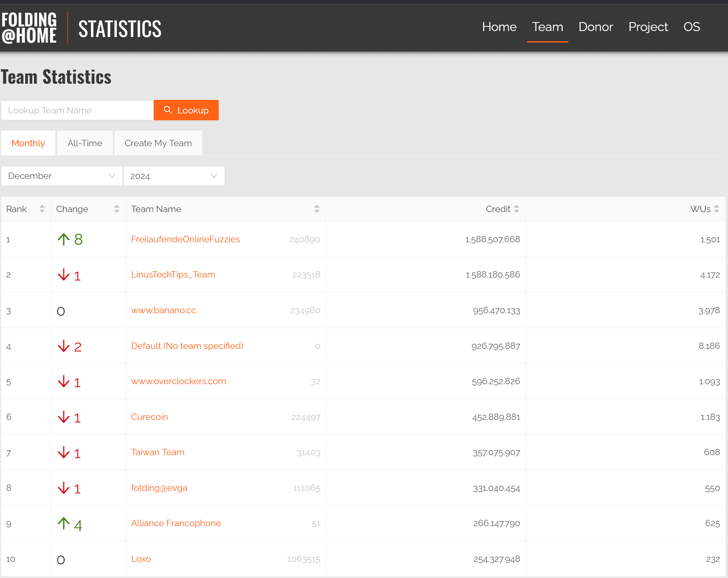
Task: Click green up arrow for Alliance Francophone
Action: 64,523
